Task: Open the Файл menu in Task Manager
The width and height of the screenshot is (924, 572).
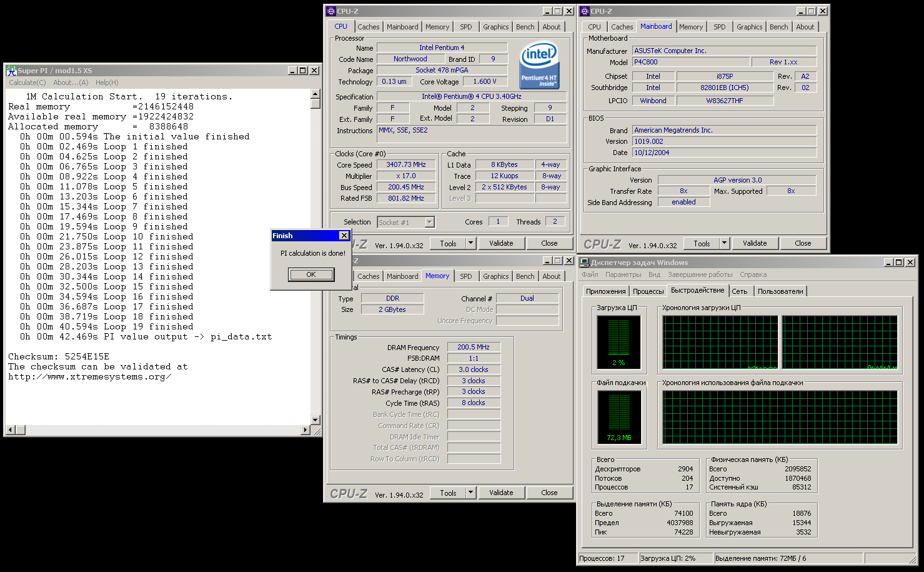Action: coord(590,274)
